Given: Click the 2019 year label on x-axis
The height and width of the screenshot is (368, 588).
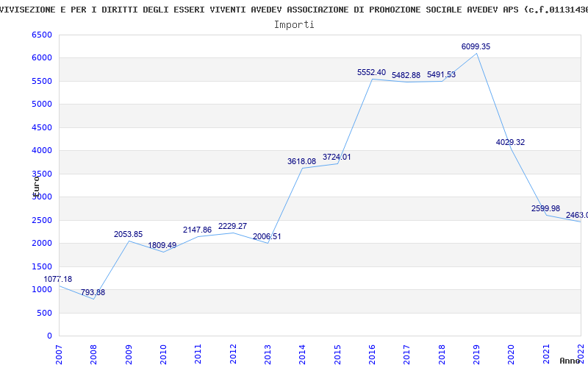Looking at the screenshot, I should [476, 353].
